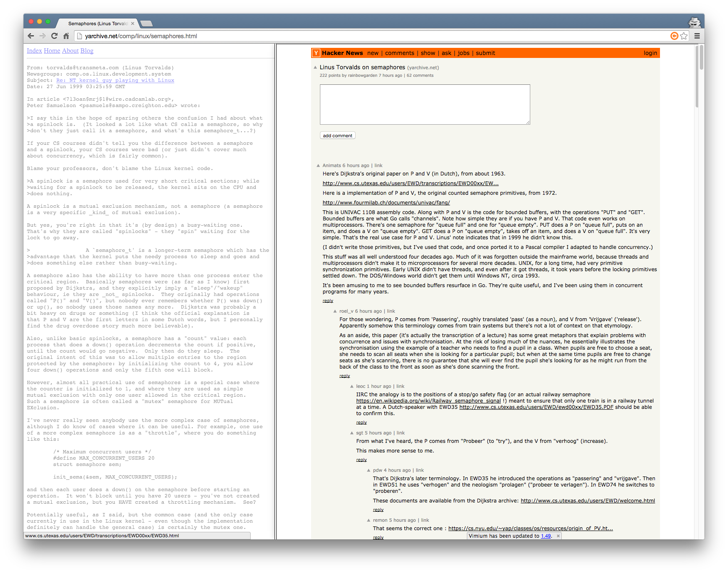Close the Semaphores browser tab
Viewport: 728px width, 573px height.
click(133, 24)
